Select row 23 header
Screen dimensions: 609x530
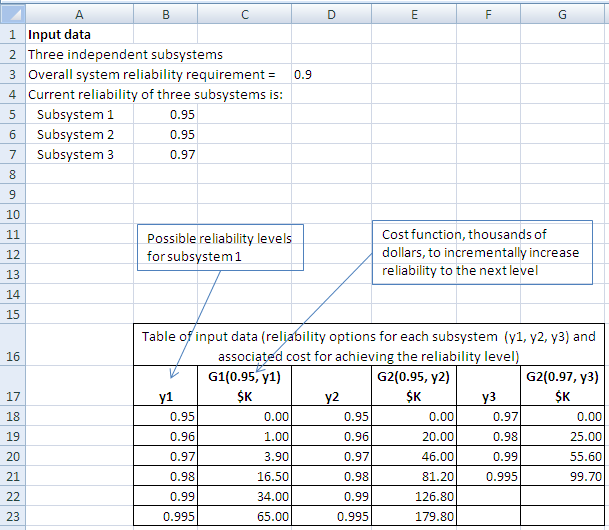13,516
